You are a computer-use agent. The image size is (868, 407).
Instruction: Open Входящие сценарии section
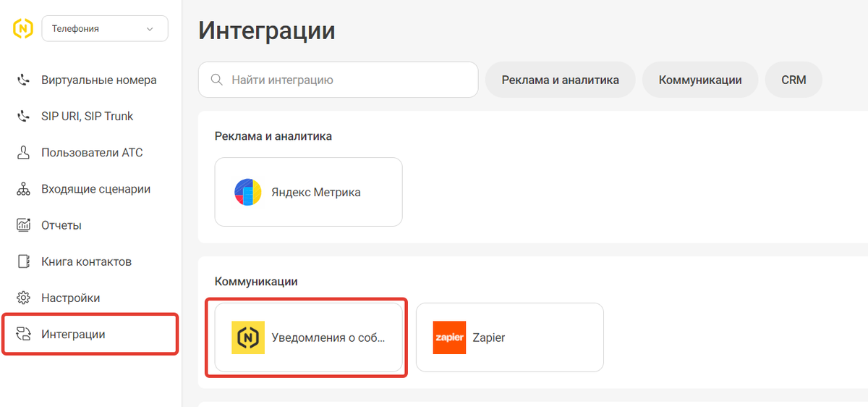(95, 189)
